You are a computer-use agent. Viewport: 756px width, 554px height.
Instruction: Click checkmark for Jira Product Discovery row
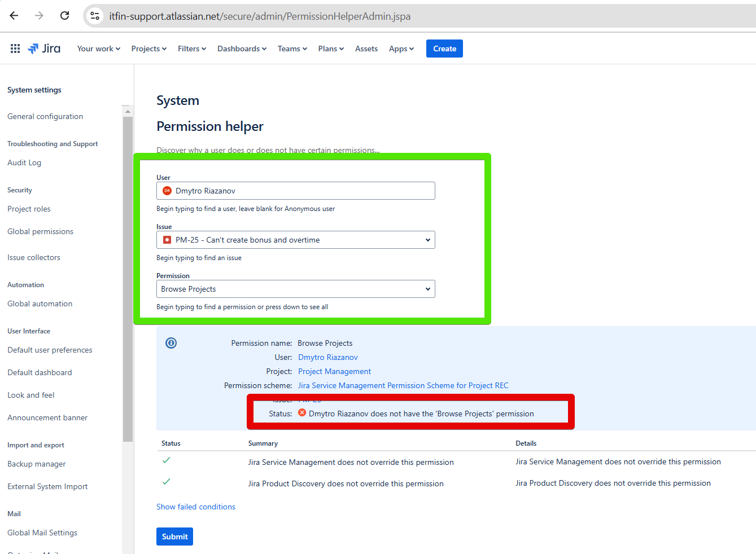click(x=167, y=482)
